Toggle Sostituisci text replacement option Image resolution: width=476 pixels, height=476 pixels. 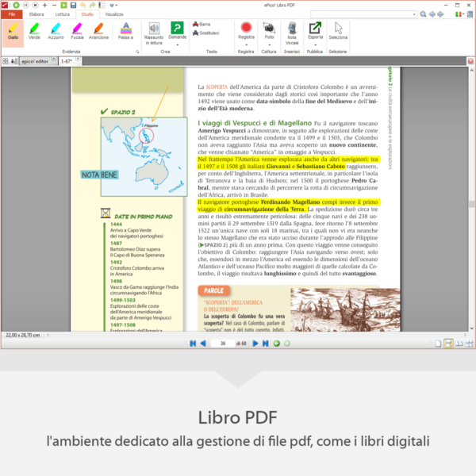(207, 33)
